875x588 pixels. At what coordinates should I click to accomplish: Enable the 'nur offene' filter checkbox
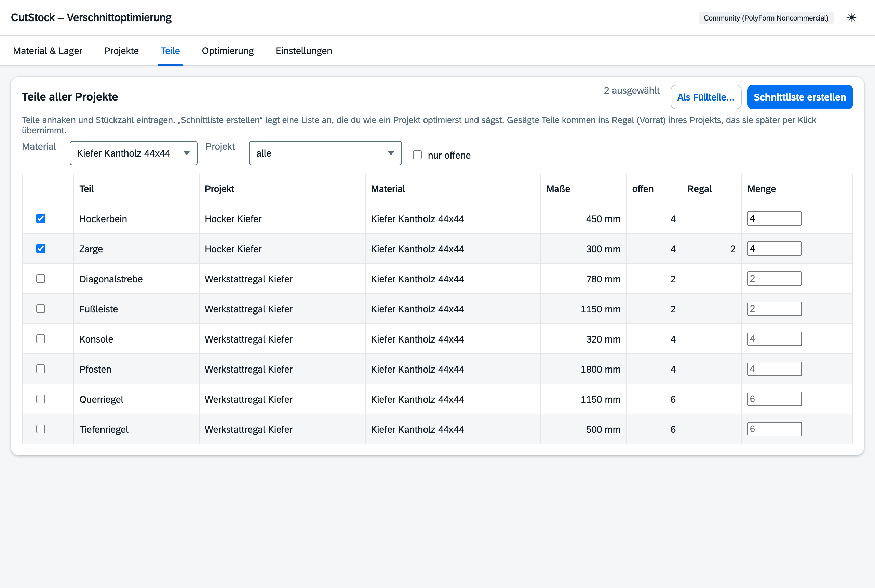coord(417,155)
